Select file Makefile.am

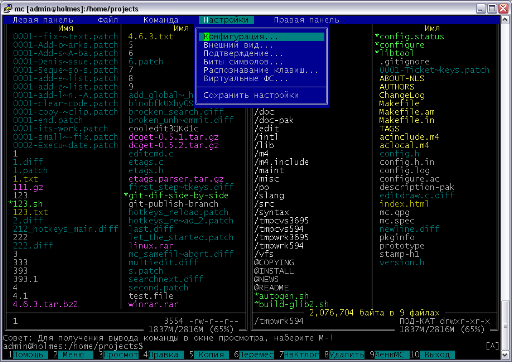click(407, 112)
